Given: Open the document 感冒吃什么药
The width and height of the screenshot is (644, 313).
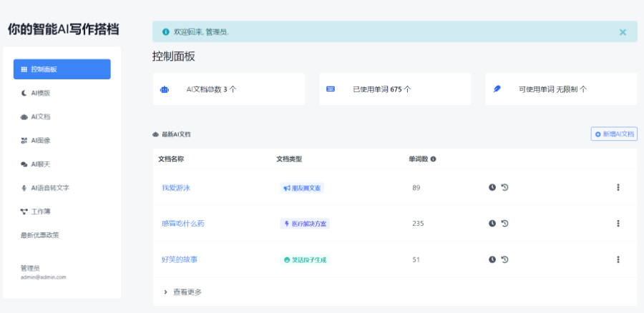Looking at the screenshot, I should coord(182,224).
